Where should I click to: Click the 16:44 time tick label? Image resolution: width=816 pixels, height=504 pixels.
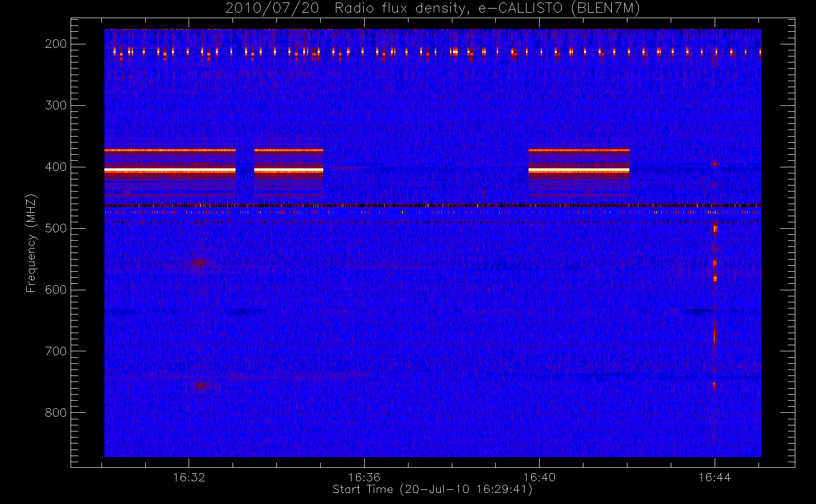click(715, 477)
